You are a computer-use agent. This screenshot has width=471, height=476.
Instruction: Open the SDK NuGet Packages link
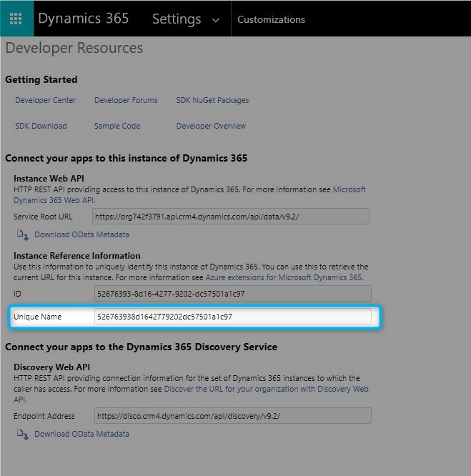212,100
